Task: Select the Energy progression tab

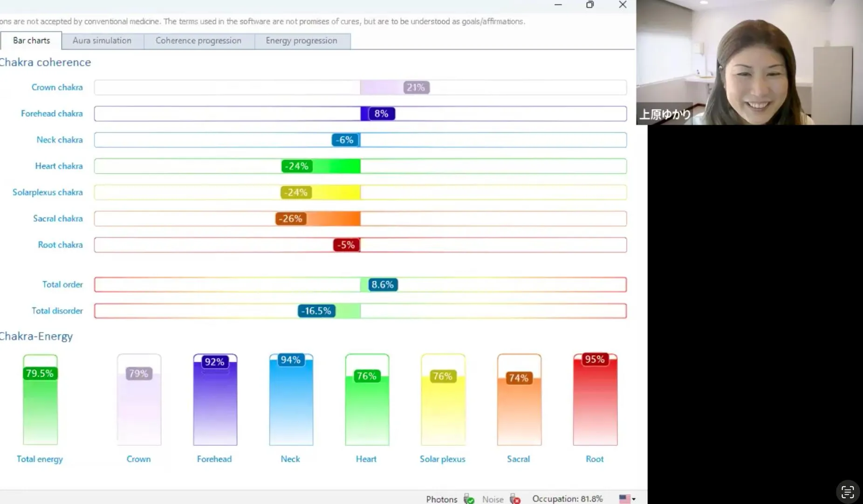Action: [301, 41]
